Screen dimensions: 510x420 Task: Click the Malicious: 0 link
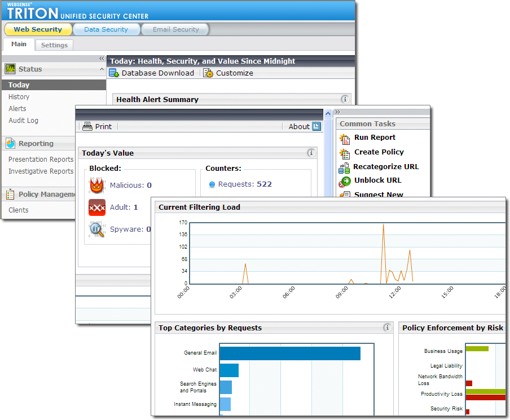click(x=131, y=185)
